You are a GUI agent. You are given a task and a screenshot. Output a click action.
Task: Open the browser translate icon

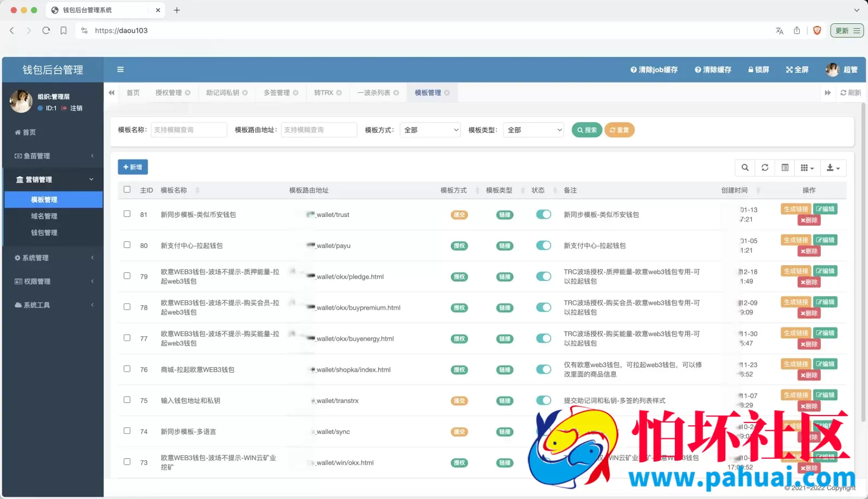click(780, 30)
